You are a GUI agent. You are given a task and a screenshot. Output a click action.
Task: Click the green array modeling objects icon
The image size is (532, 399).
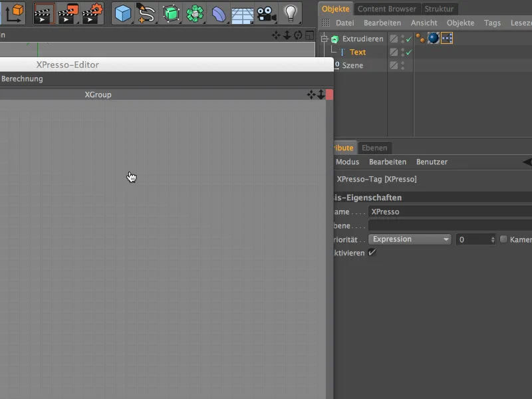pyautogui.click(x=195, y=13)
